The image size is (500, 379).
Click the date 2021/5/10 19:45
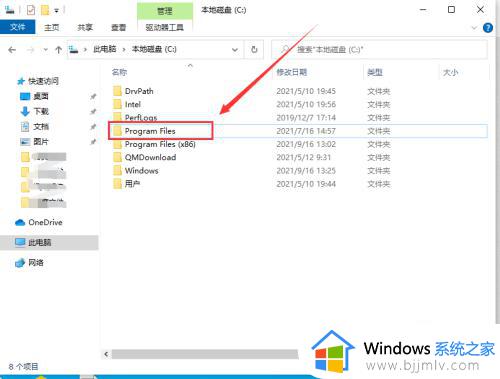point(306,91)
